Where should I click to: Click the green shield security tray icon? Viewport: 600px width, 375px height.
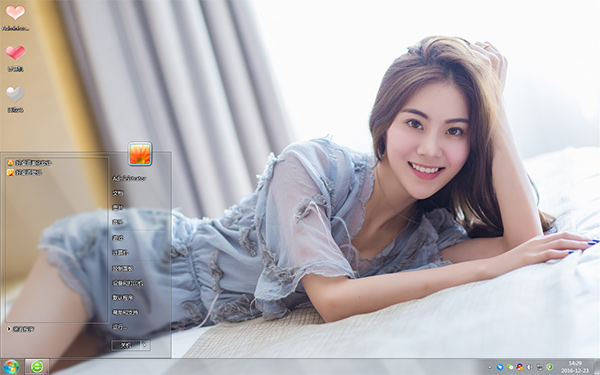tap(549, 367)
